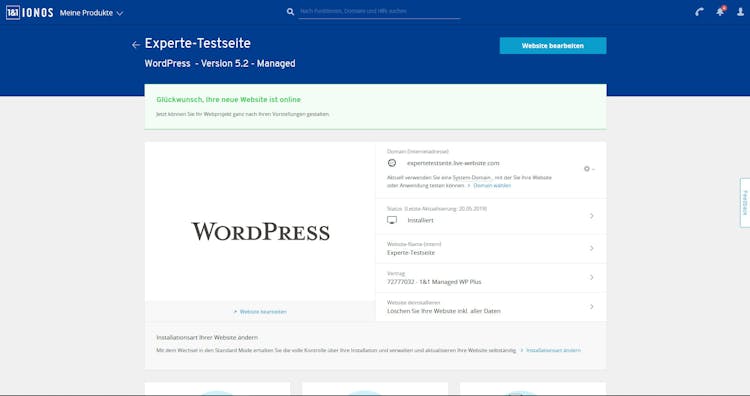The image size is (750, 396).
Task: Open the Meine Produkte dropdown menu
Action: pyautogui.click(x=91, y=13)
